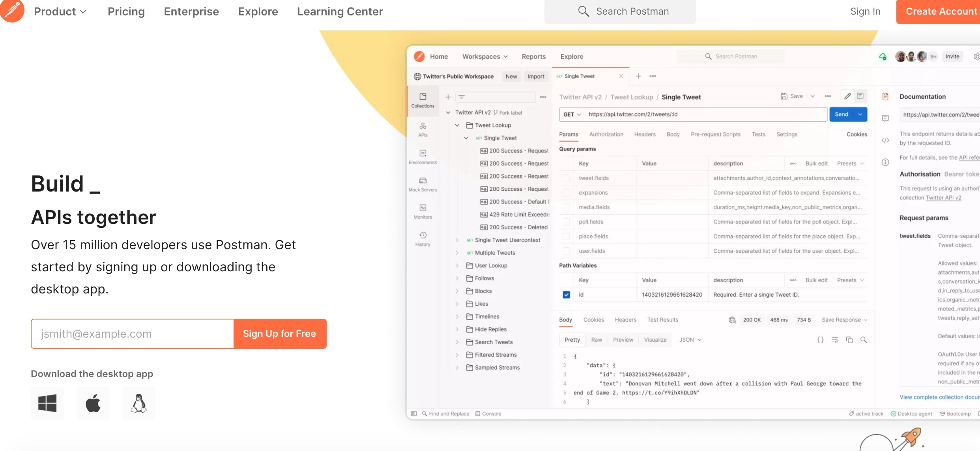The image size is (980, 451).
Task: Copy the response body icon
Action: (x=849, y=340)
